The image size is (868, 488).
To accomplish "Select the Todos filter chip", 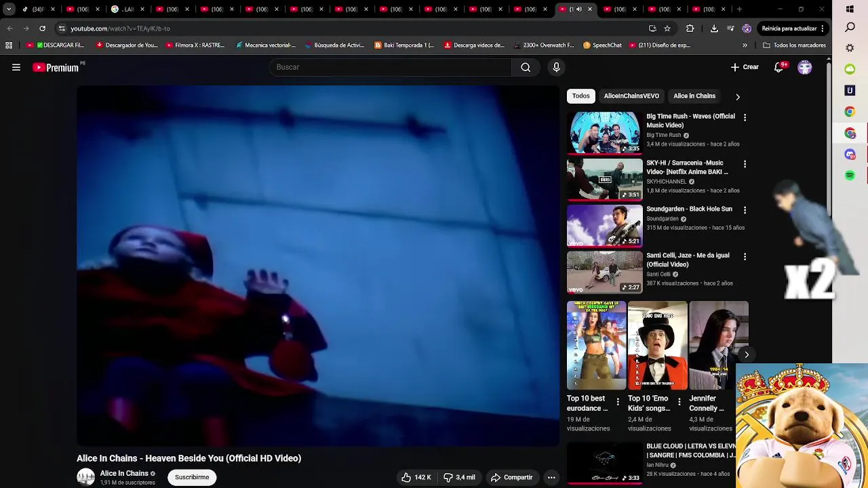I will (581, 96).
